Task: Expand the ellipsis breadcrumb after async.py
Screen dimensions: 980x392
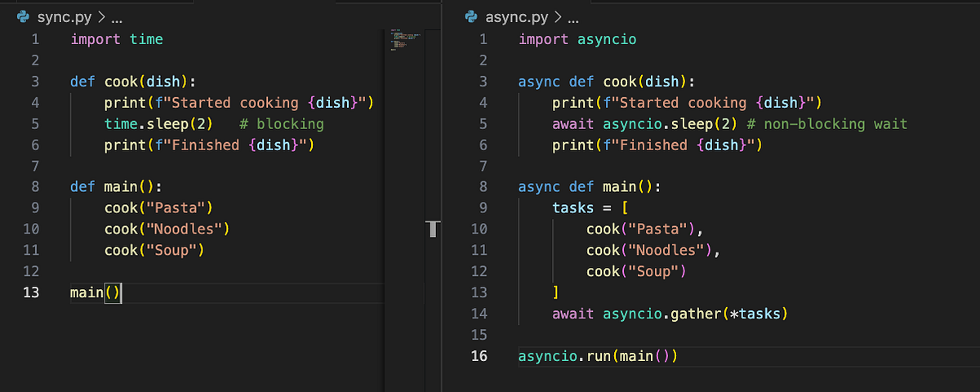Action: [x=572, y=17]
